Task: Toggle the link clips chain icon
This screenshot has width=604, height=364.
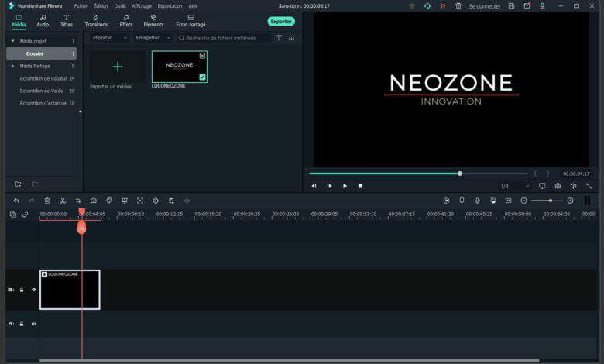Action: tap(25, 215)
